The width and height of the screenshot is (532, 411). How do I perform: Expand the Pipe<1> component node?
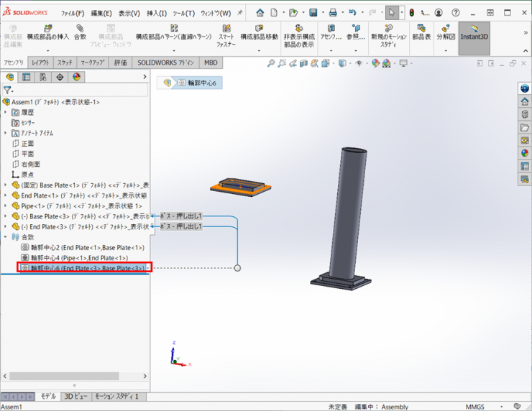(x=6, y=205)
